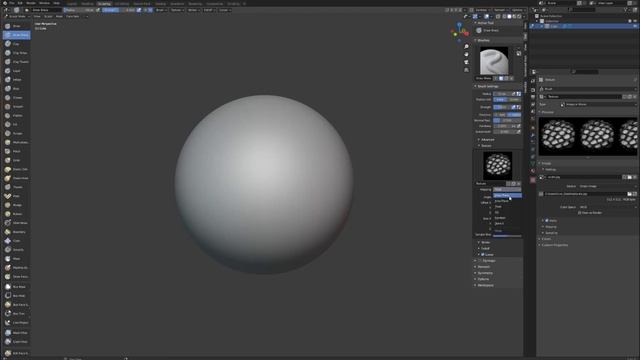Click the Draw Sharp brush preview thumbnail

[494, 61]
